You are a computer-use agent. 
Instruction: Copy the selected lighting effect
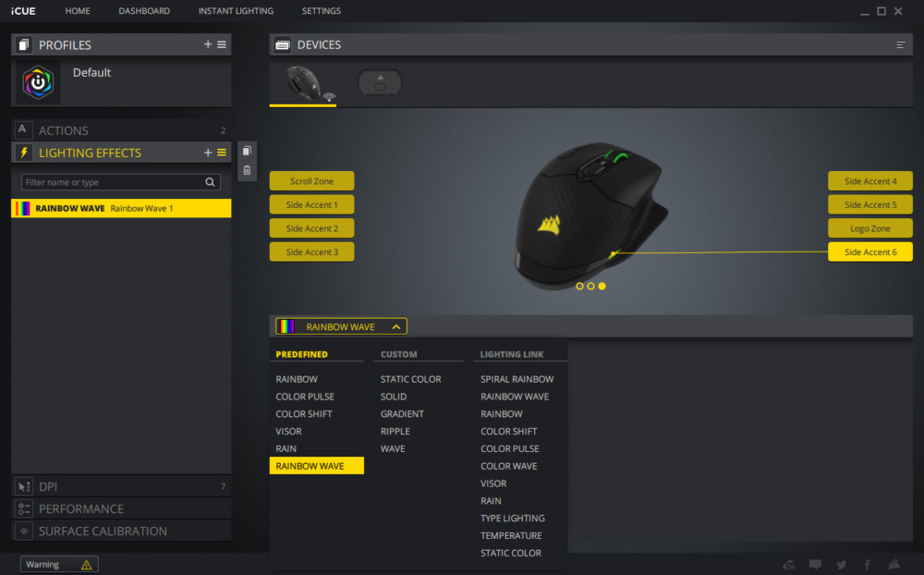click(247, 151)
